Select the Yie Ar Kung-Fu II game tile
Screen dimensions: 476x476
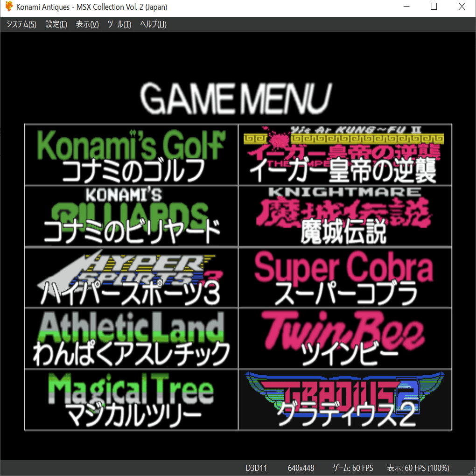point(345,154)
